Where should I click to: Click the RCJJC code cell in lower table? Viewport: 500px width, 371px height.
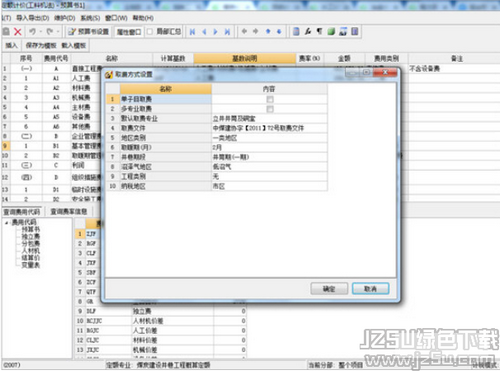(x=108, y=321)
